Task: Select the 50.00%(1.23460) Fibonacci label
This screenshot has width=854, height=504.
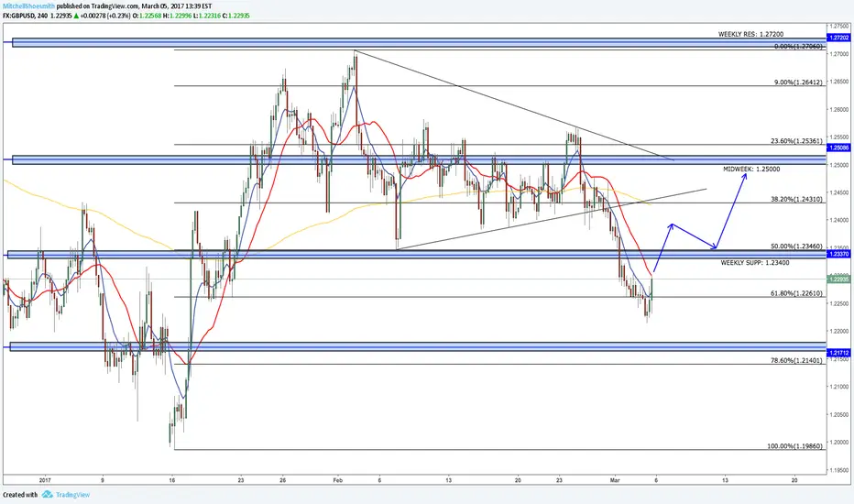Action: coord(797,247)
